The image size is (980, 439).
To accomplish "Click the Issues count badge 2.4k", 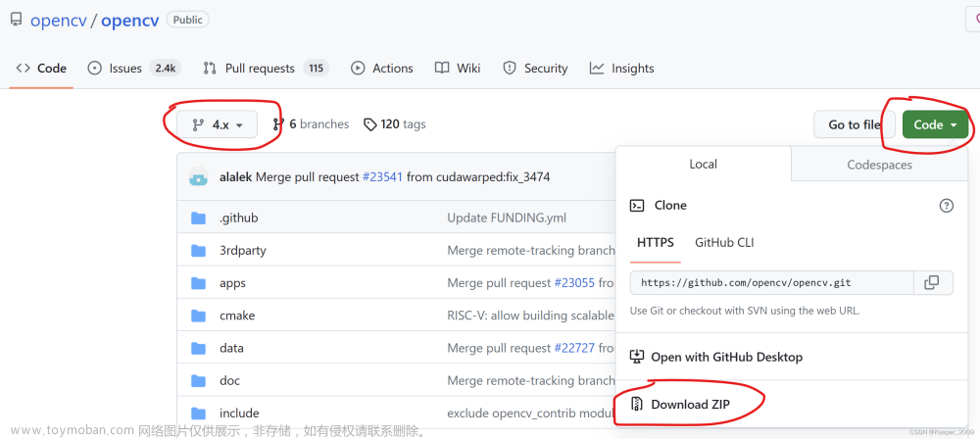I will [165, 69].
